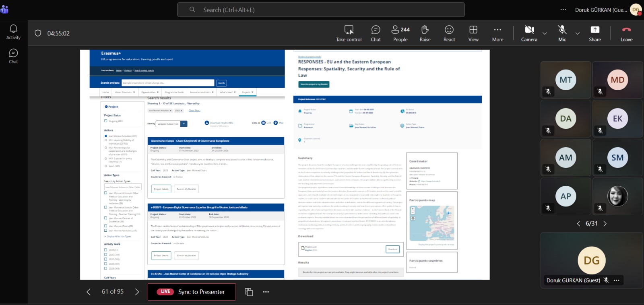Leave the meeting
644x305 pixels.
pos(626,33)
